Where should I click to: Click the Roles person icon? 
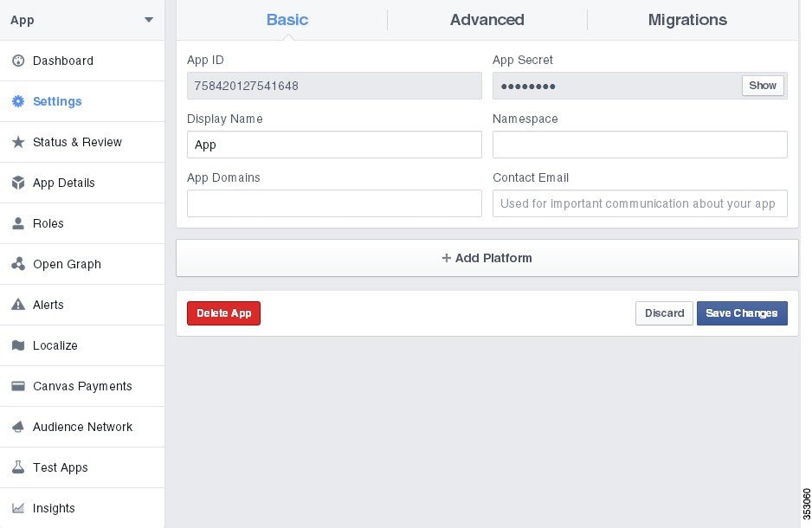click(x=17, y=223)
